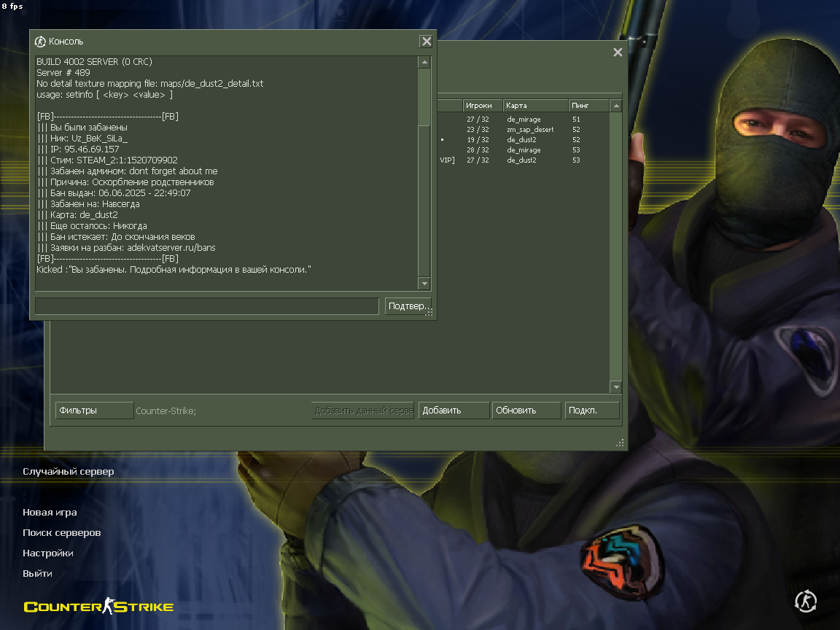Select the de_mirage server with 27 / 32 players

point(524,120)
